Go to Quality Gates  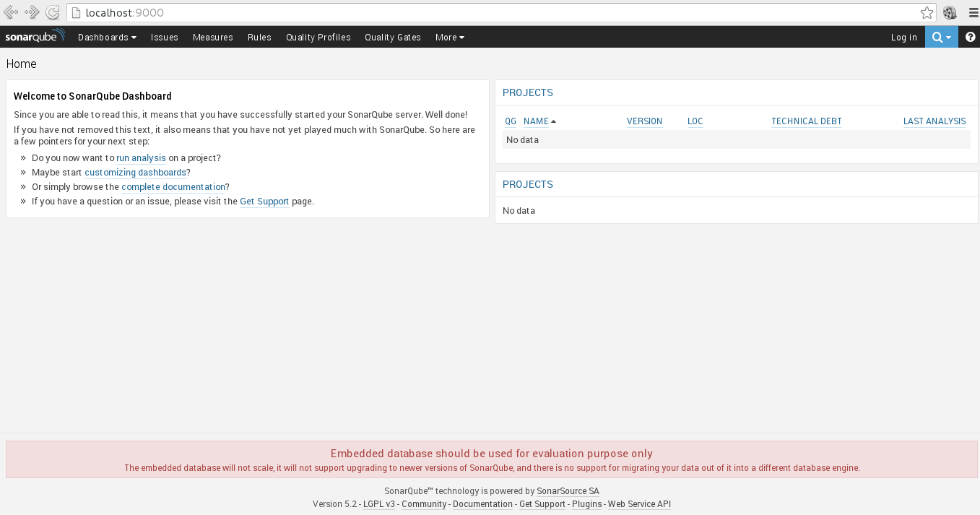click(x=393, y=38)
